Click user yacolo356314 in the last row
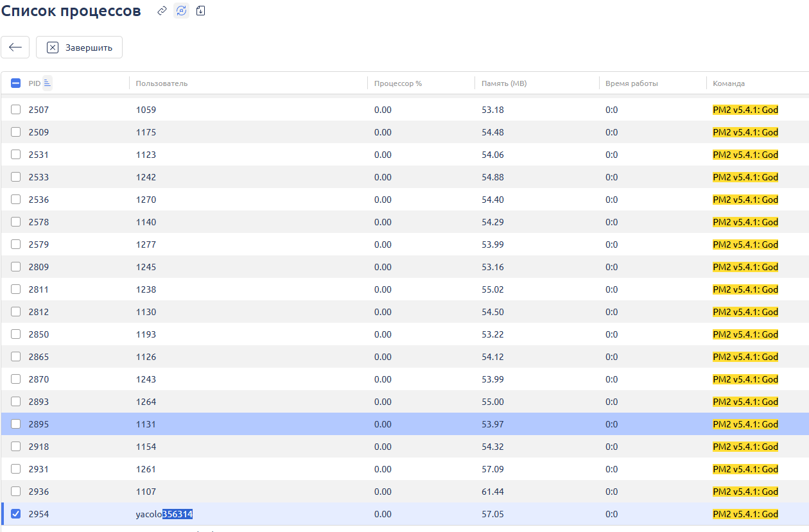Image resolution: width=809 pixels, height=532 pixels. (x=164, y=514)
